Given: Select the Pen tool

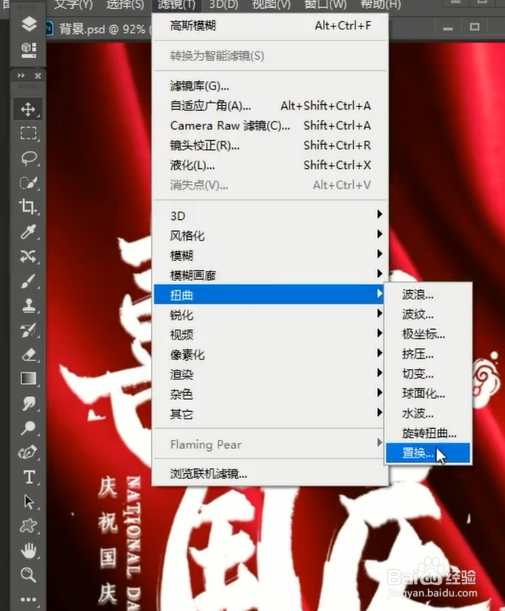Looking at the screenshot, I should click(28, 452).
